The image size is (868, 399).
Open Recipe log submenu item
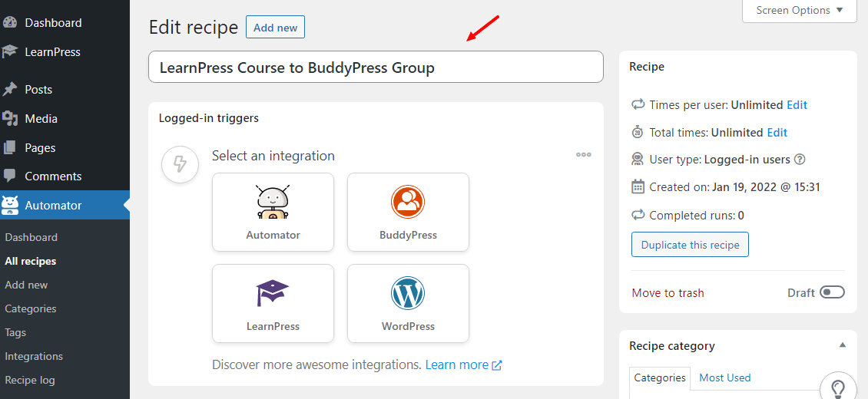[x=30, y=380]
